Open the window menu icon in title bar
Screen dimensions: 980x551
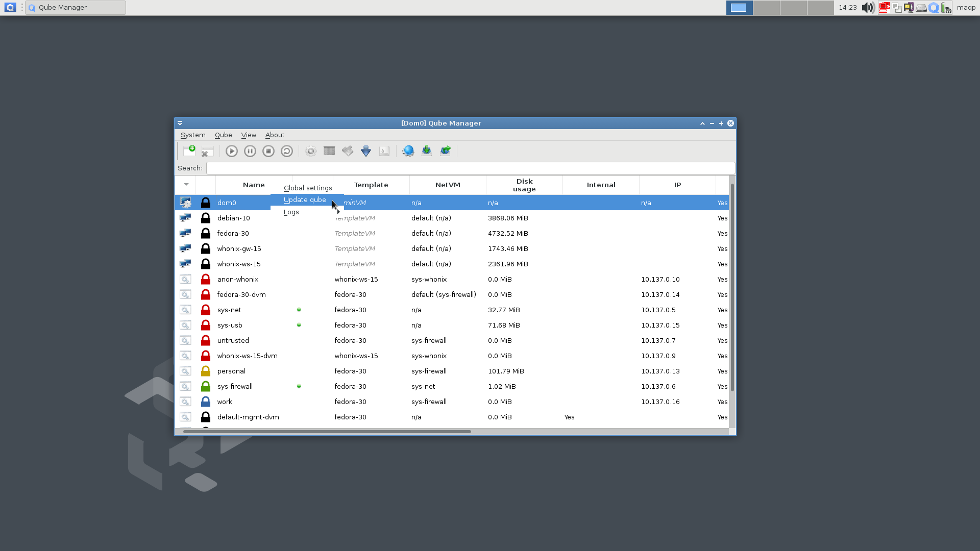[x=180, y=123]
